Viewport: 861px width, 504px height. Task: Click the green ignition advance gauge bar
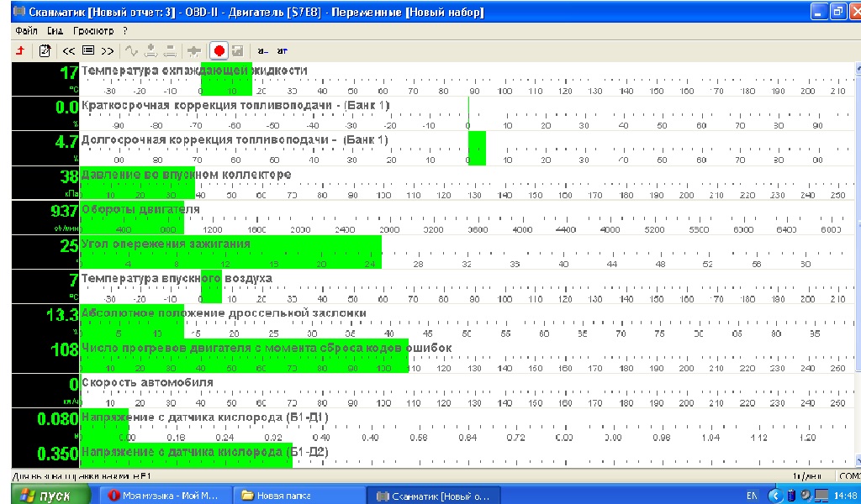pos(230,252)
